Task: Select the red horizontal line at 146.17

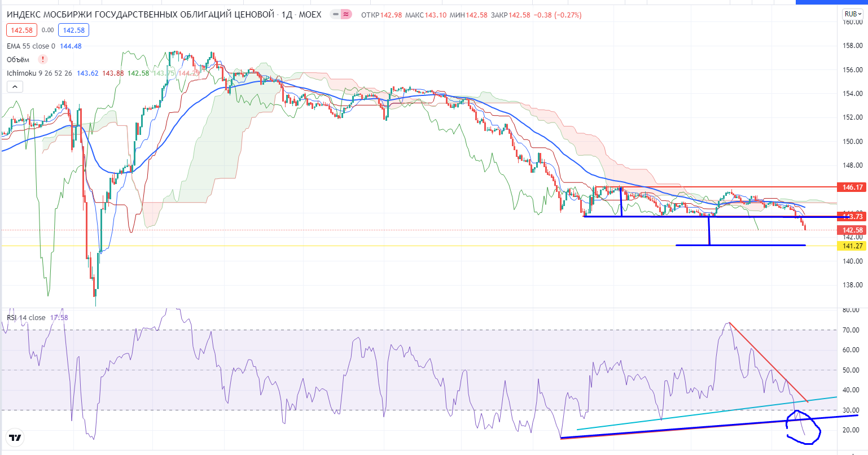Action: (x=734, y=186)
